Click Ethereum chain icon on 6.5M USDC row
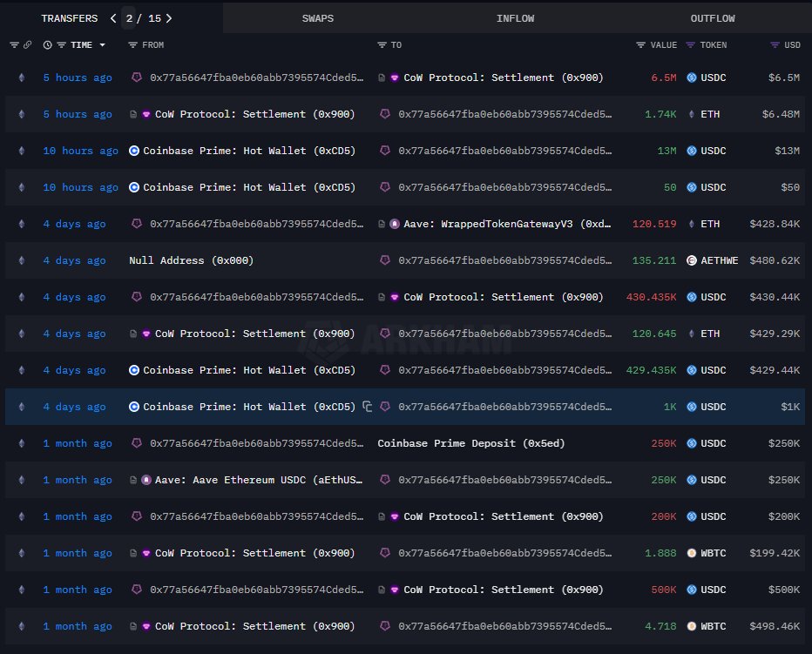Screen dimensions: 812x654 point(21,78)
